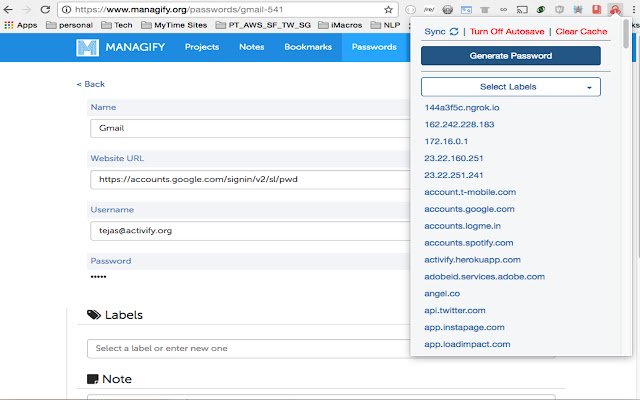Open the Tech bookmarks folder
The width and height of the screenshot is (640, 400).
[x=117, y=25]
